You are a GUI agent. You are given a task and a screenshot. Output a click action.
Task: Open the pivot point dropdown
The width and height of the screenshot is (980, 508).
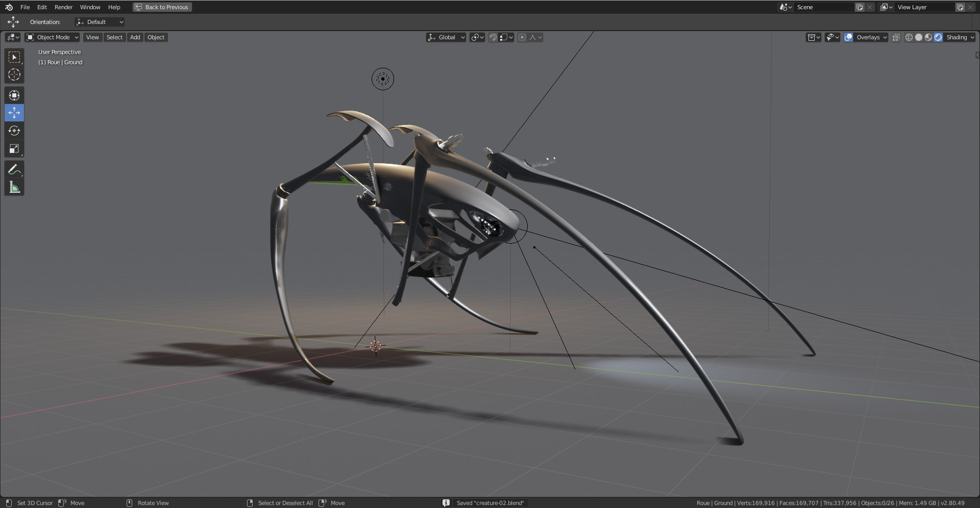477,37
